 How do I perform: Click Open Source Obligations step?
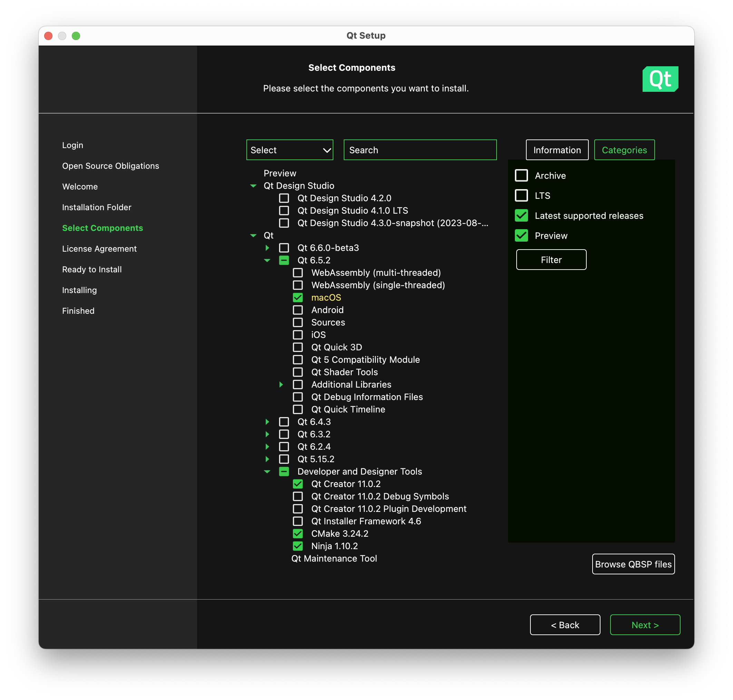click(110, 166)
